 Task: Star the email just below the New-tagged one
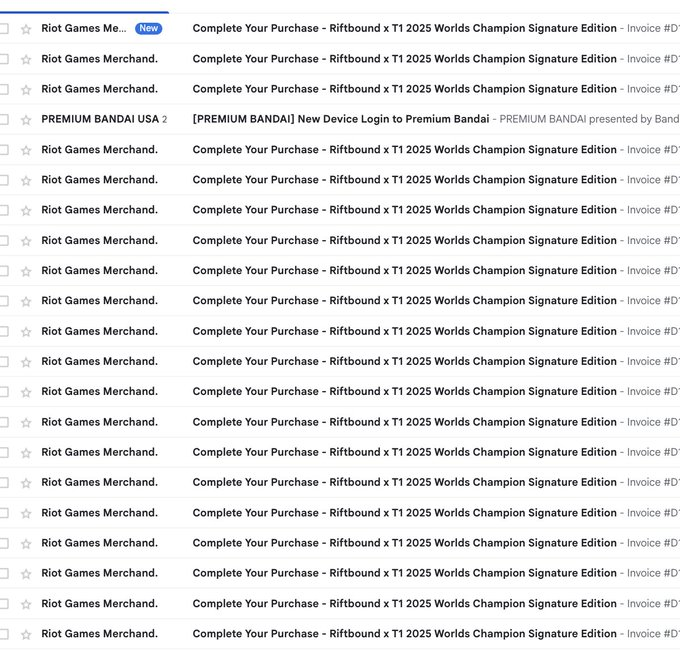(26, 59)
